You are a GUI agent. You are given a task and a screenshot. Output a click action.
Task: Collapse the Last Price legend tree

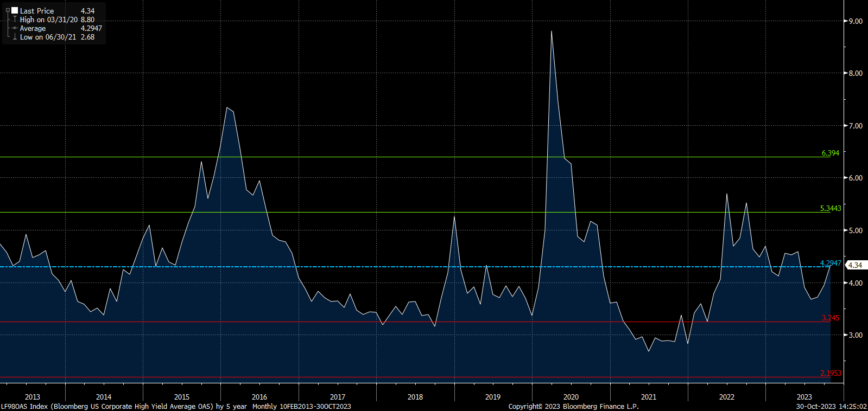(x=8, y=10)
